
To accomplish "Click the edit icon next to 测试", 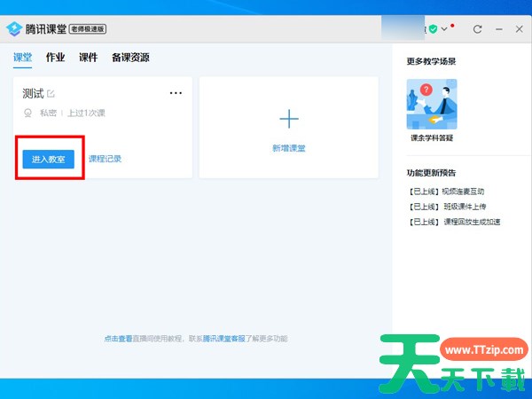I will tap(51, 93).
